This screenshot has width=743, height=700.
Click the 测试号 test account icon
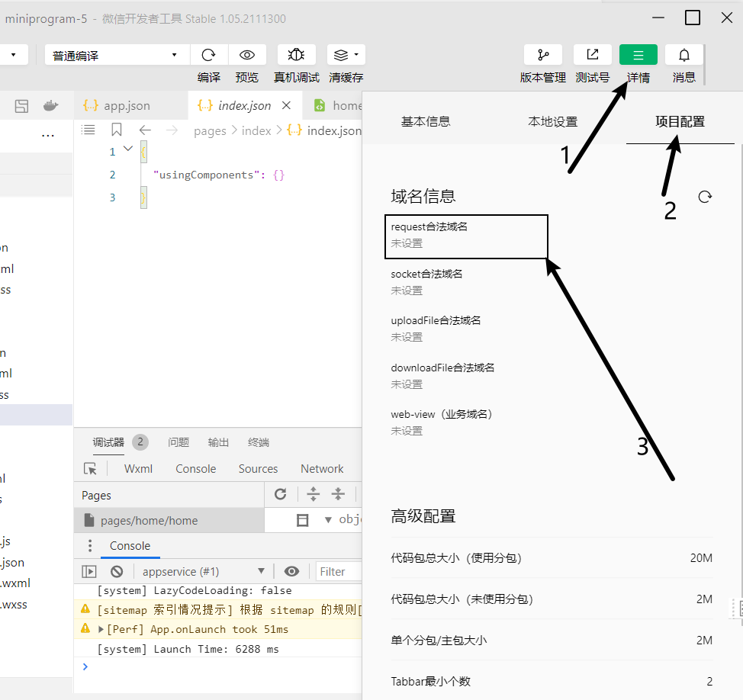click(592, 55)
